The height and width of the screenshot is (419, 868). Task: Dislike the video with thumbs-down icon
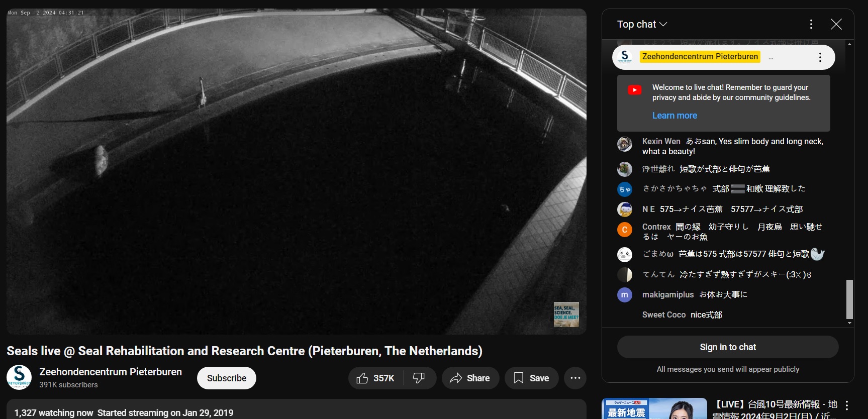pyautogui.click(x=419, y=378)
